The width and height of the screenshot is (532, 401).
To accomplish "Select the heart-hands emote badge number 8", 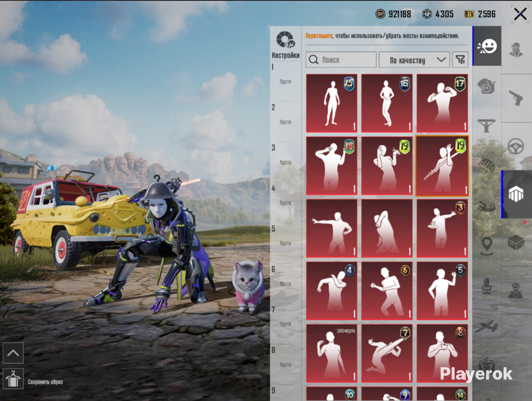I will 442,353.
